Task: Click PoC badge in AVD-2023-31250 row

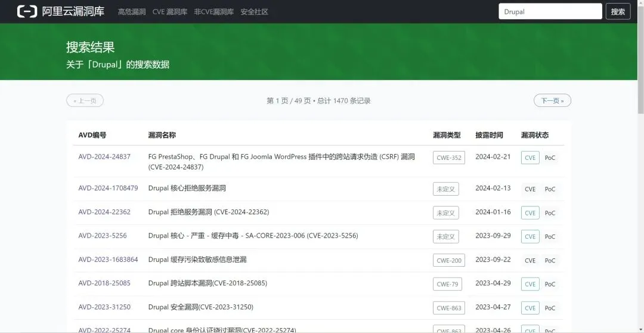Action: pos(550,308)
